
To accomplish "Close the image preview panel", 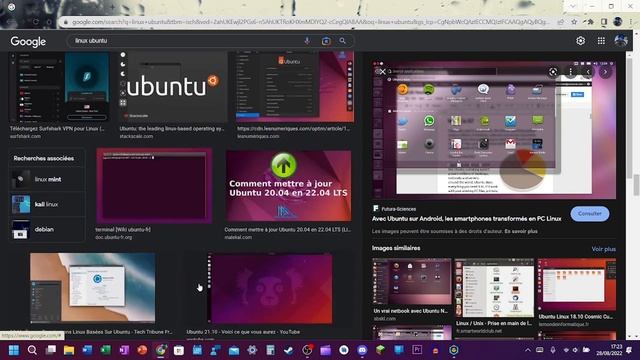I will click(382, 72).
